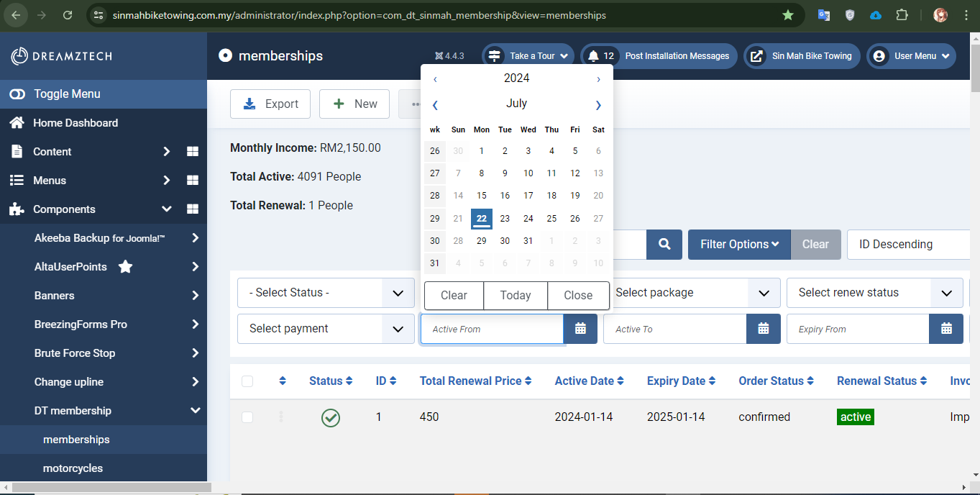Click the AltaUserPoints star icon
Image resolution: width=980 pixels, height=495 pixels.
125,267
